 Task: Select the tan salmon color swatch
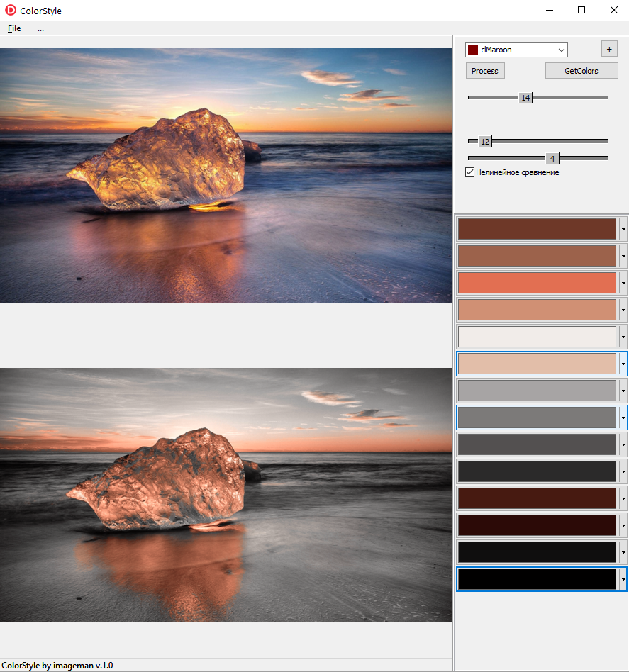click(x=537, y=310)
